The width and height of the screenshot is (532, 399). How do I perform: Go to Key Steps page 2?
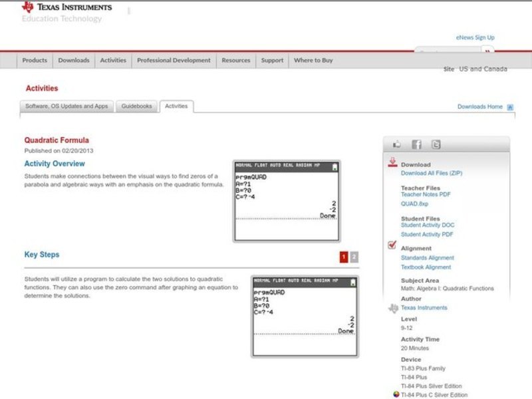tap(354, 257)
